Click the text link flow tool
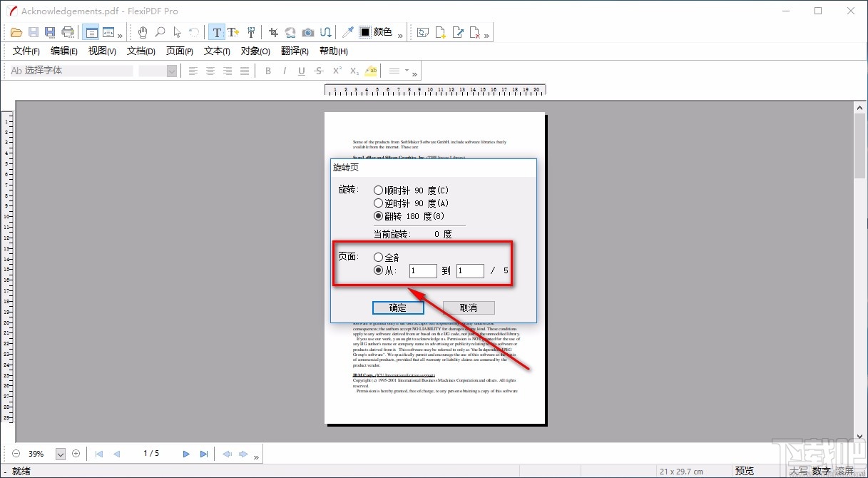Screen dimensions: 868x478 [325, 32]
